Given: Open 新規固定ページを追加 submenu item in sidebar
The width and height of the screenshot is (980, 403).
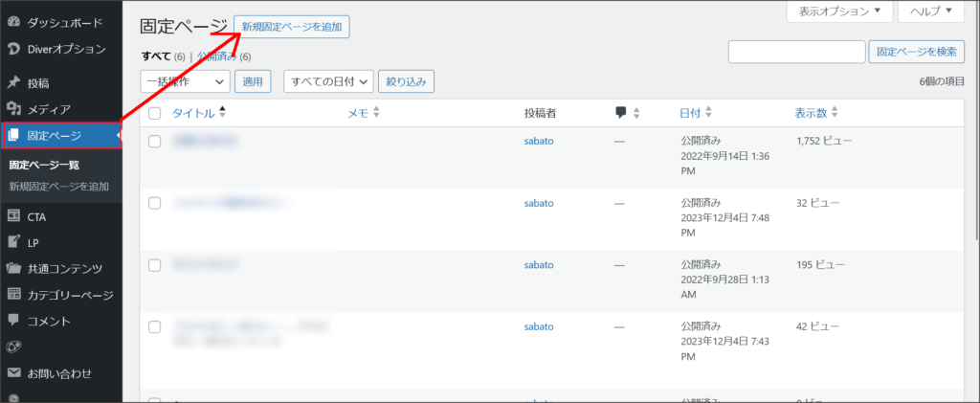Looking at the screenshot, I should click(58, 187).
